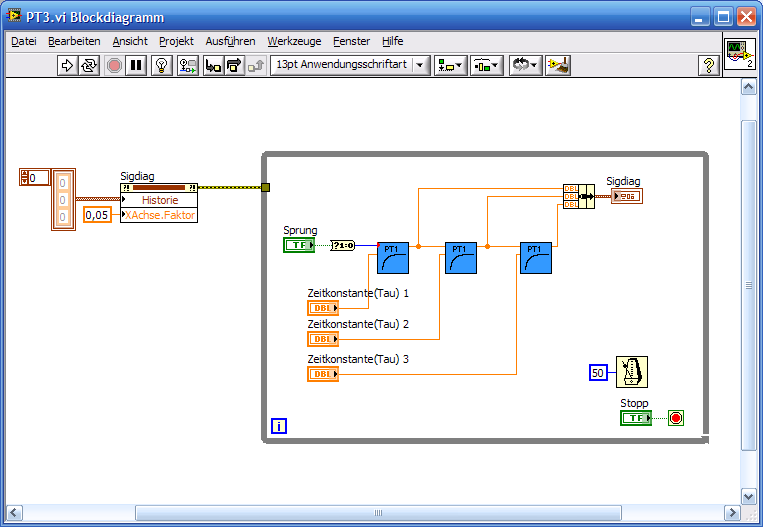Select Zeitkonstante(Tau) 2 DBL terminal
This screenshot has width=763, height=527.
(x=323, y=339)
